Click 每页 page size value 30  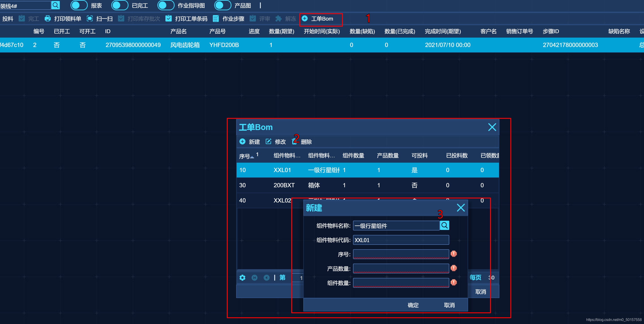[x=491, y=277]
